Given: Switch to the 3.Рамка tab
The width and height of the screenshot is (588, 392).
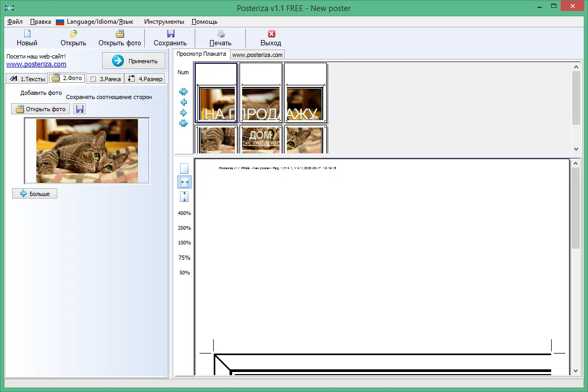Looking at the screenshot, I should point(105,79).
